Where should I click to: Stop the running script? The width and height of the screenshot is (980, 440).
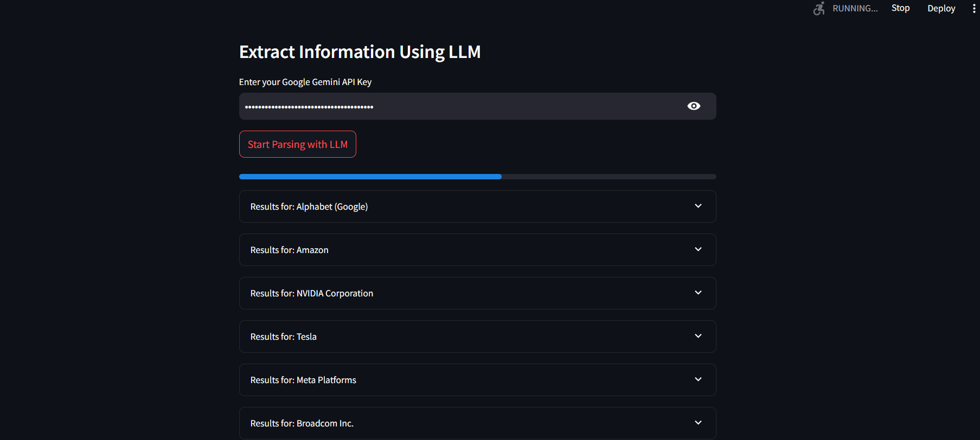[x=900, y=8]
